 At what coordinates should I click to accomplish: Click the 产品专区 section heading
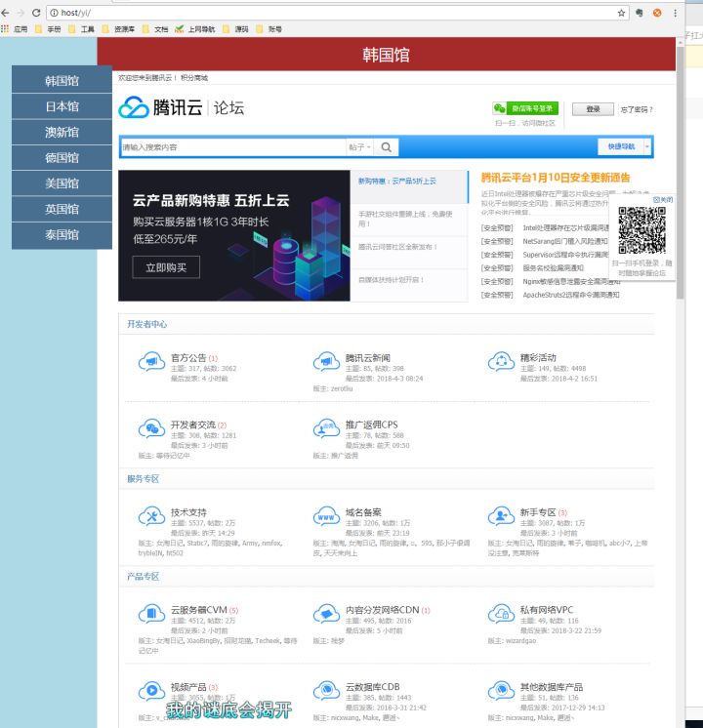point(144,577)
